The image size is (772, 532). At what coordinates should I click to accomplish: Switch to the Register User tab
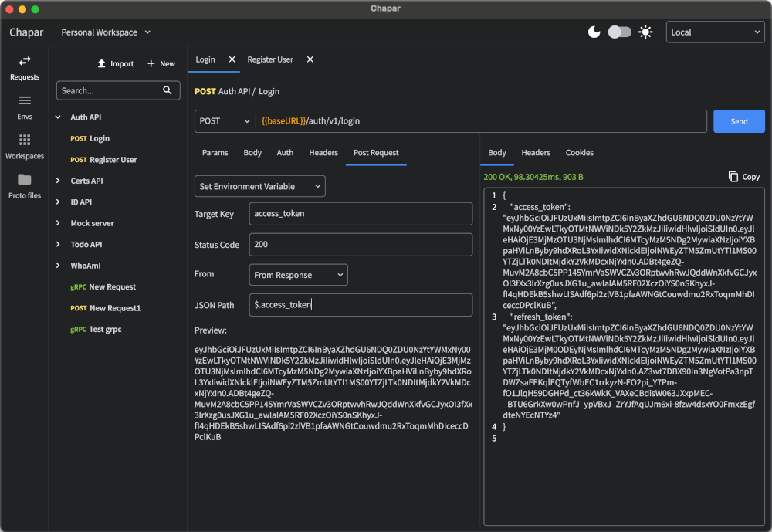point(270,59)
